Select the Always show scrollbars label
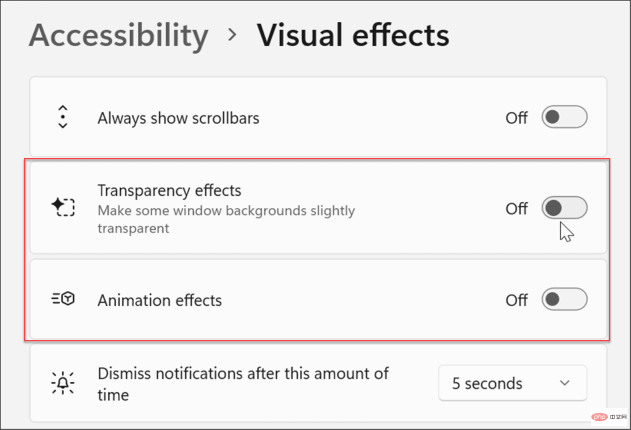 [x=178, y=118]
